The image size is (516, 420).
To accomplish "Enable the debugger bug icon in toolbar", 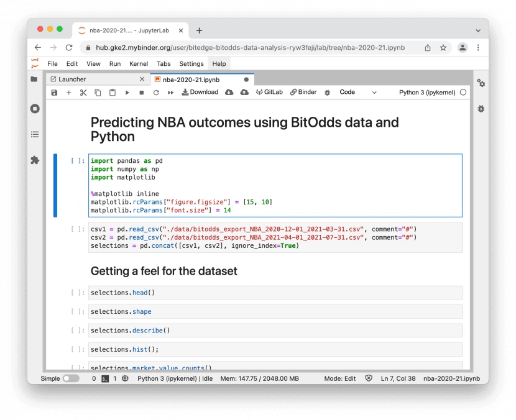I will (x=327, y=93).
